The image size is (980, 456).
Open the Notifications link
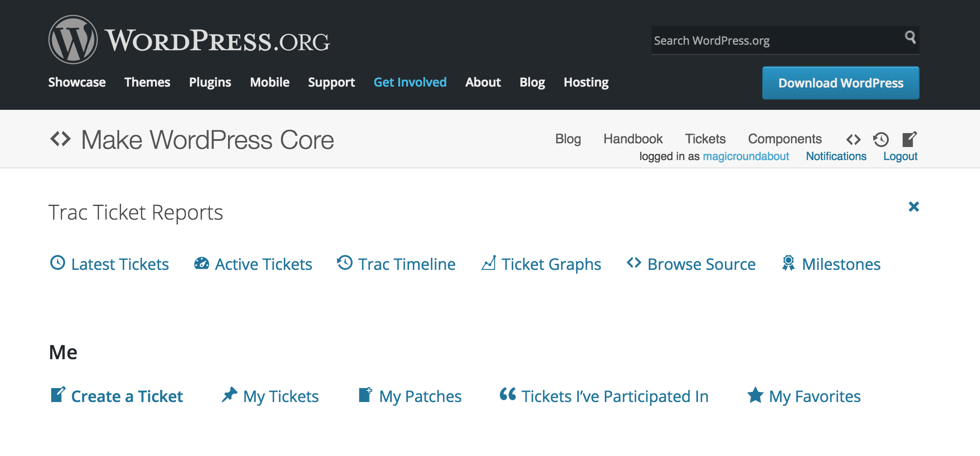pos(836,156)
